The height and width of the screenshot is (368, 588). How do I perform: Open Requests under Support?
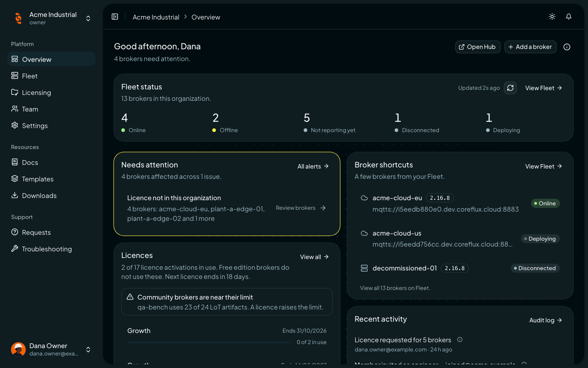point(51,232)
